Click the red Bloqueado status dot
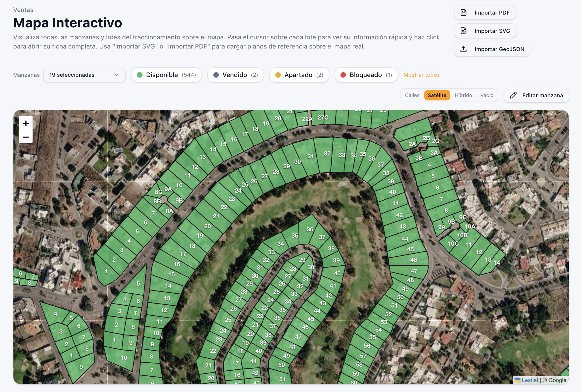Image resolution: width=581 pixels, height=392 pixels. click(343, 75)
